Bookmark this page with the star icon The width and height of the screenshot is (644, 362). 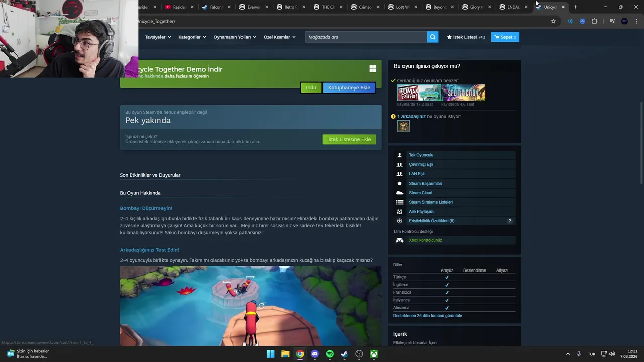pos(553,21)
